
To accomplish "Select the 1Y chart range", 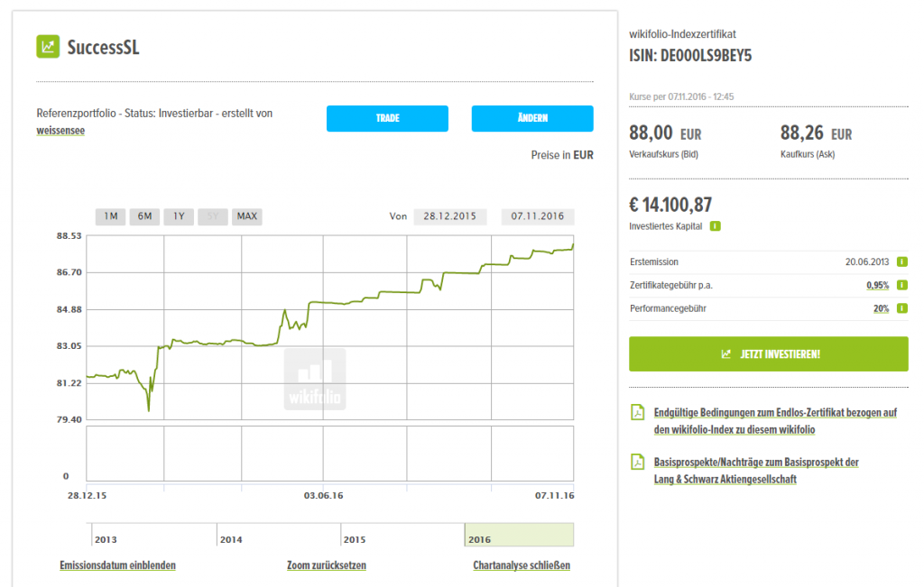I will coord(179,216).
